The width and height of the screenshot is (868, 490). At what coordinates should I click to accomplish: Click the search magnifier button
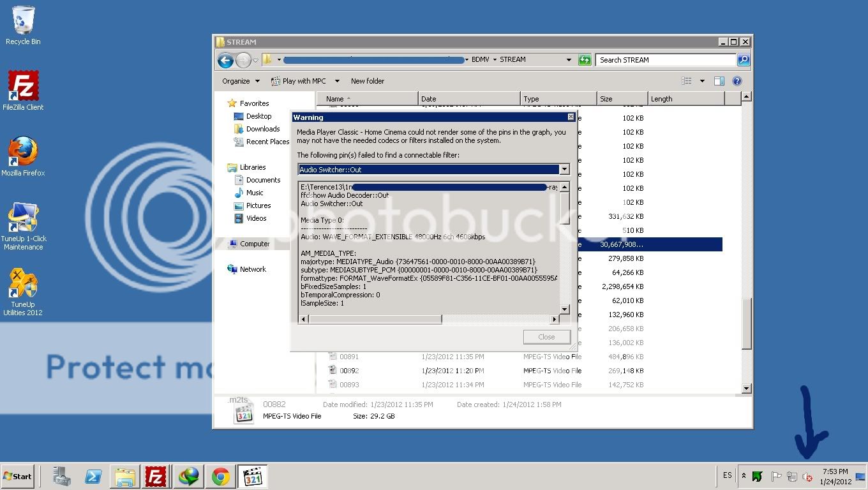pyautogui.click(x=744, y=60)
